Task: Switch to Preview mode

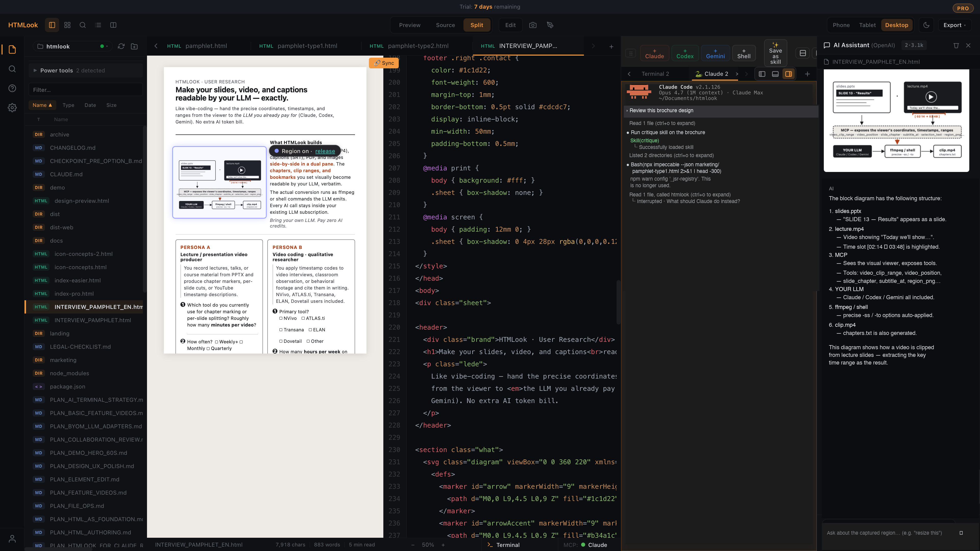Action: pos(410,25)
